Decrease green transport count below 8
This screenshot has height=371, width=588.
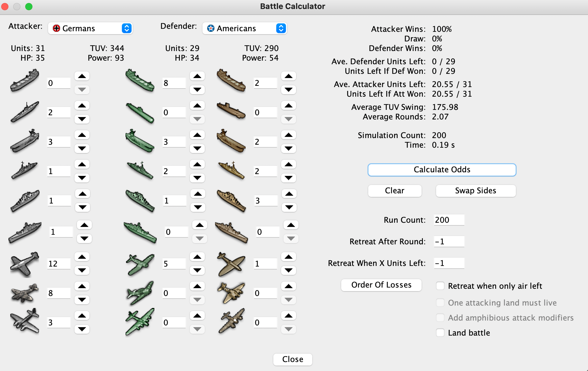tap(197, 90)
